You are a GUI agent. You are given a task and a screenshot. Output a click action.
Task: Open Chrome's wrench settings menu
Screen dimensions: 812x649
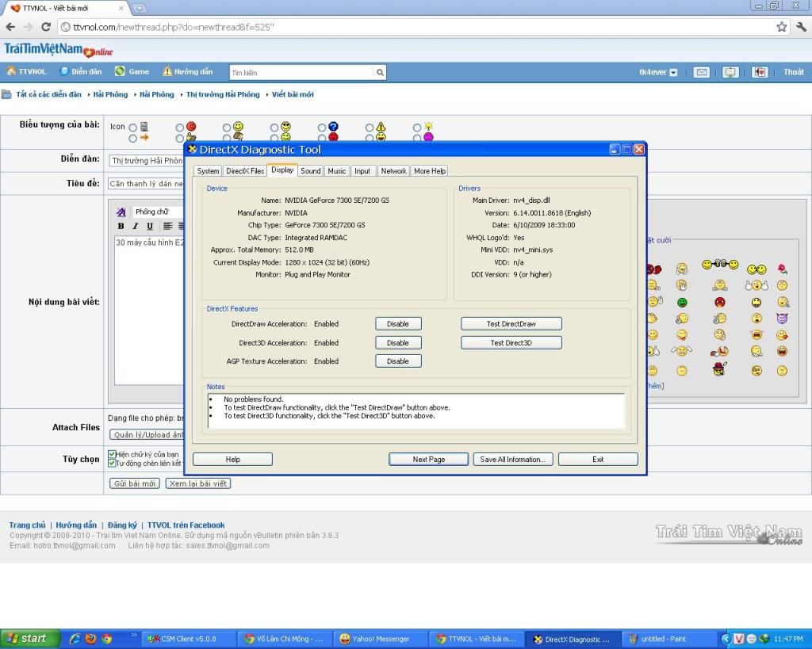(801, 27)
